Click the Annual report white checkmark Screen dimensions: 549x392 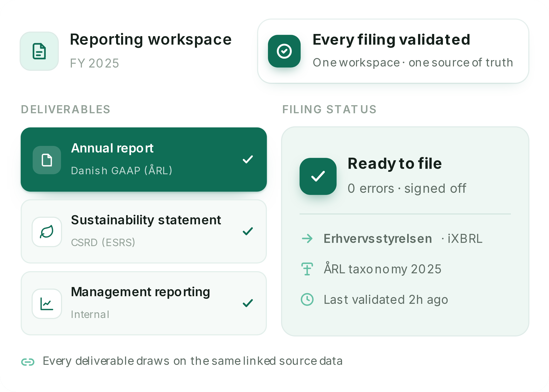point(248,159)
